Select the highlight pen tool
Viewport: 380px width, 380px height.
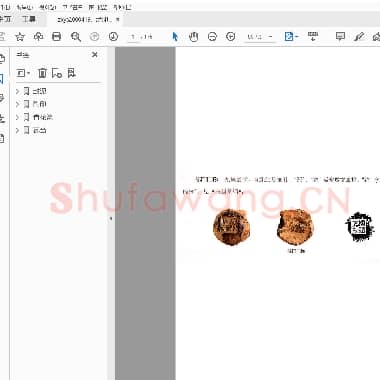coord(359,37)
